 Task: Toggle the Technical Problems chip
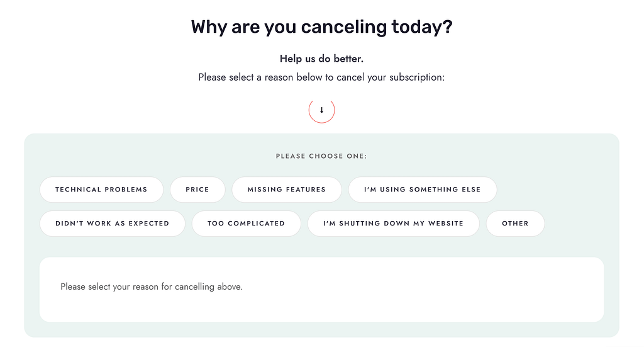[101, 190]
